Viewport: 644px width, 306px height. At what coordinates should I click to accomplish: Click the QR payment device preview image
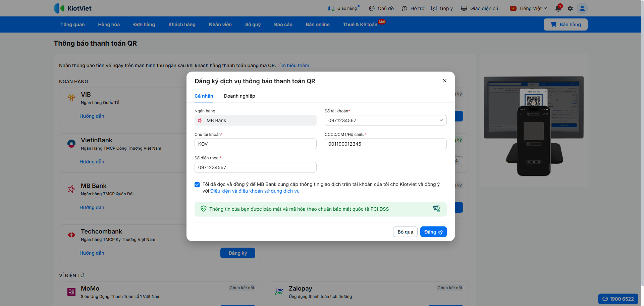[x=534, y=126]
